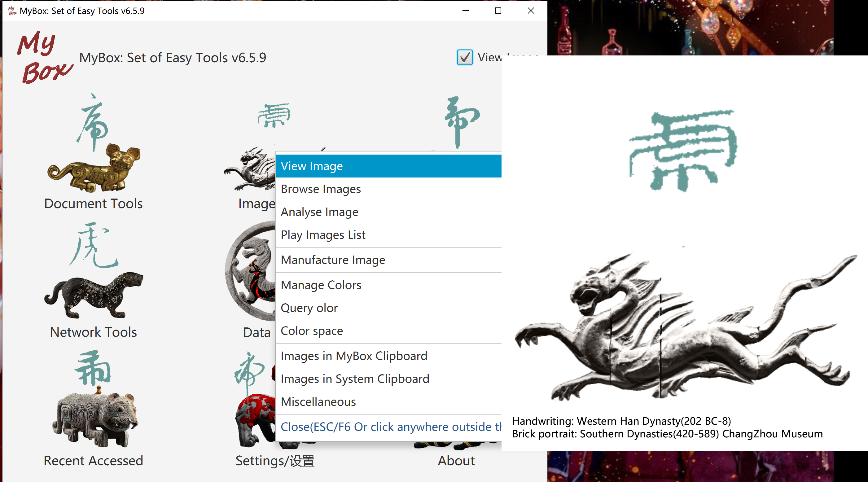Toggle the View checkbox near the title
Viewport: 868px width, 482px height.
(465, 57)
